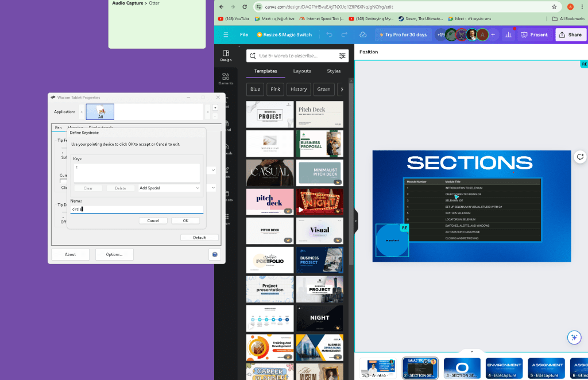Open Resize & Magic Switch menu
This screenshot has height=380, width=588.
pos(284,34)
